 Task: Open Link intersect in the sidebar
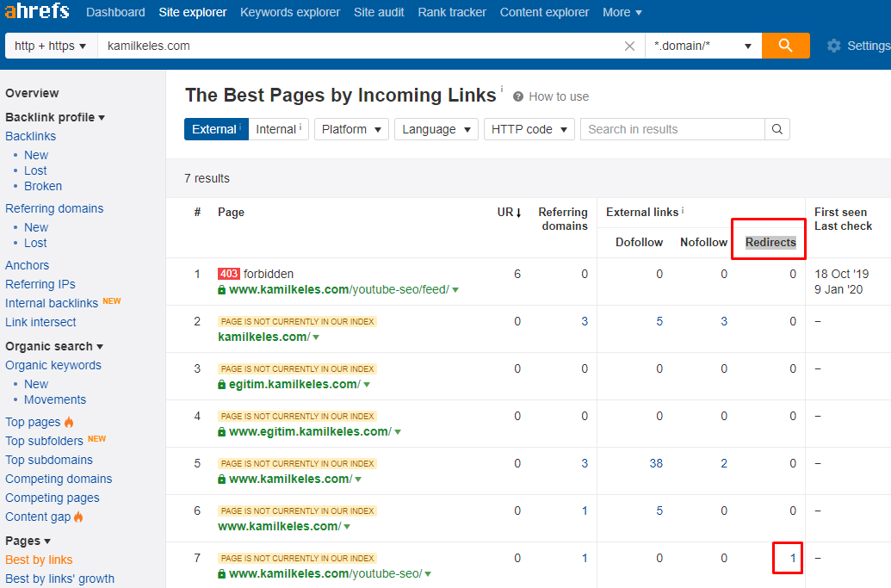(40, 322)
